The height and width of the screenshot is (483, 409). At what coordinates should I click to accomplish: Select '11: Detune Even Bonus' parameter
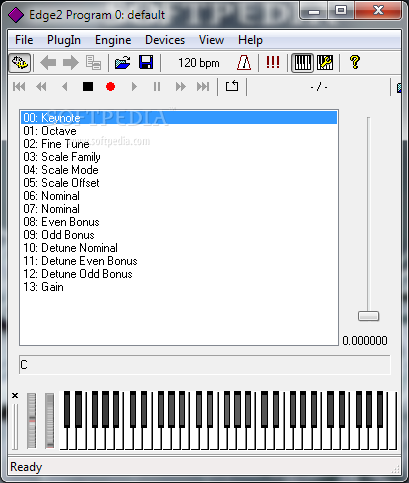coord(179,261)
